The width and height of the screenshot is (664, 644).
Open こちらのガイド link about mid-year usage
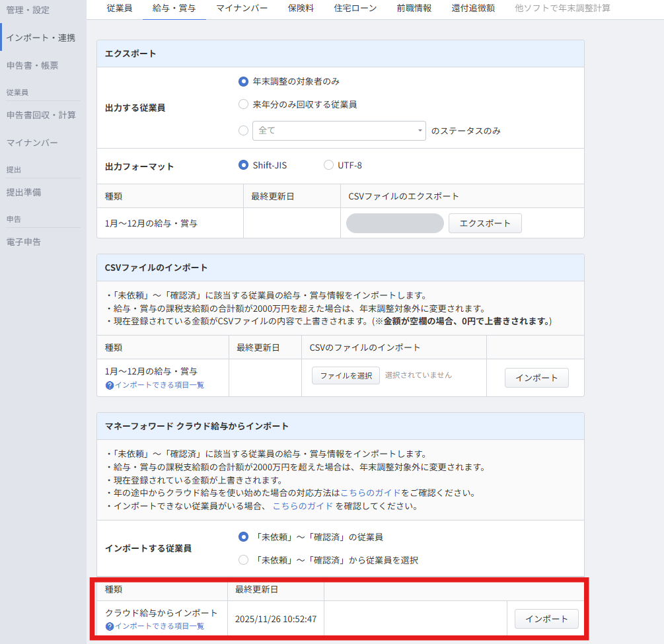click(x=370, y=493)
